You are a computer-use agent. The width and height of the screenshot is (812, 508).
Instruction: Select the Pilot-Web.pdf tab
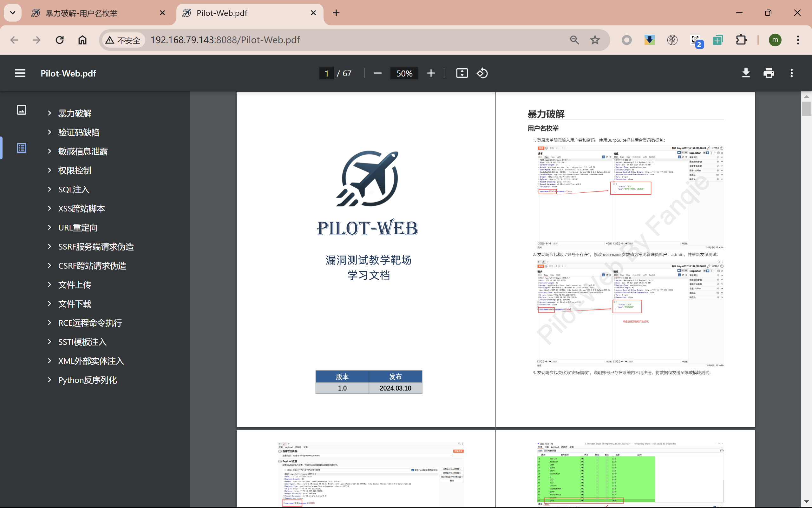tap(222, 13)
